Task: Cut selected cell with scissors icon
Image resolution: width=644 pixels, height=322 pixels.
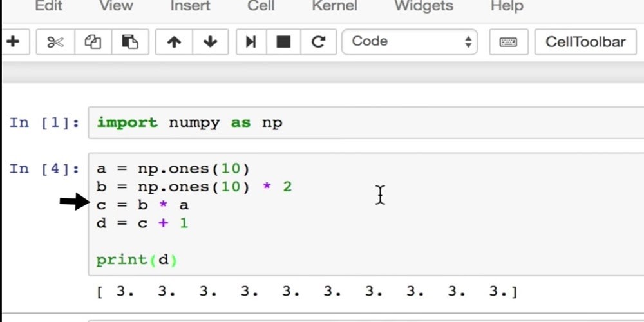Action: [55, 42]
